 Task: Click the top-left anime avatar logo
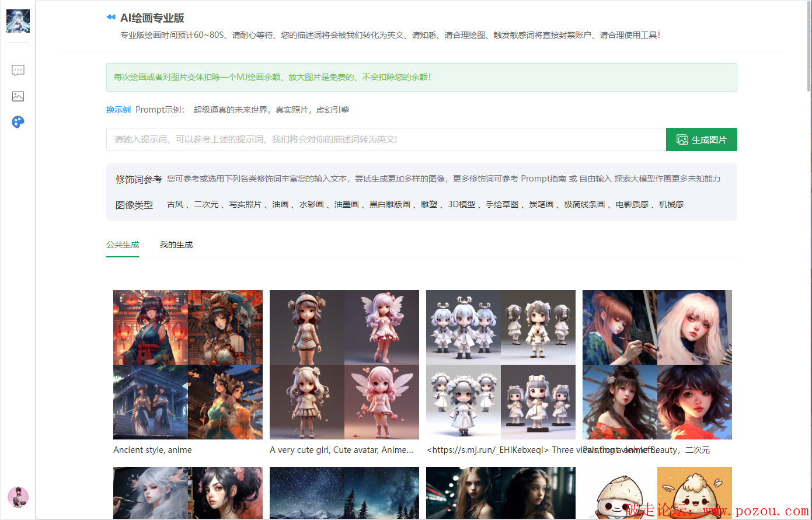pyautogui.click(x=18, y=21)
